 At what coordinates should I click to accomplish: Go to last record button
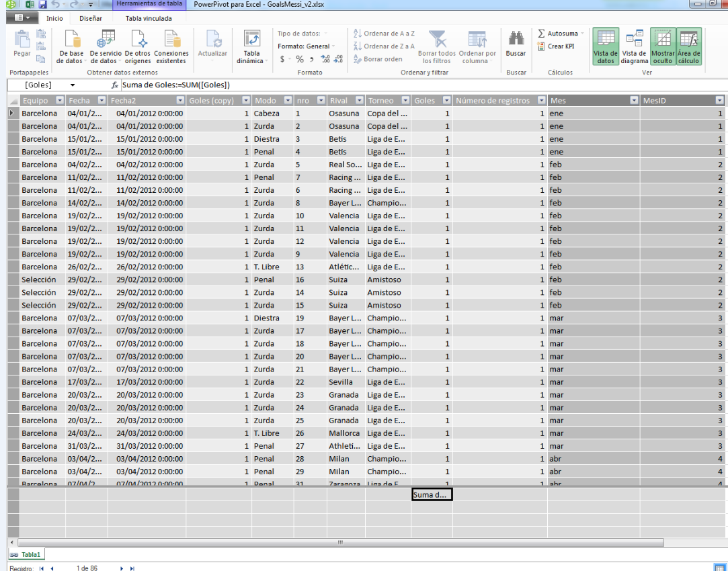point(132,568)
